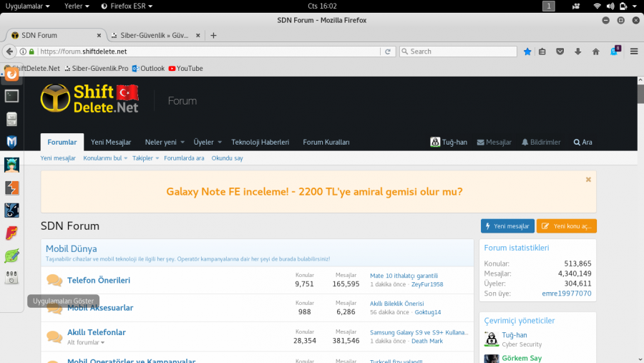Viewport: 644px width, 363px height.
Task: Click the Okundu say link
Action: coord(227,158)
